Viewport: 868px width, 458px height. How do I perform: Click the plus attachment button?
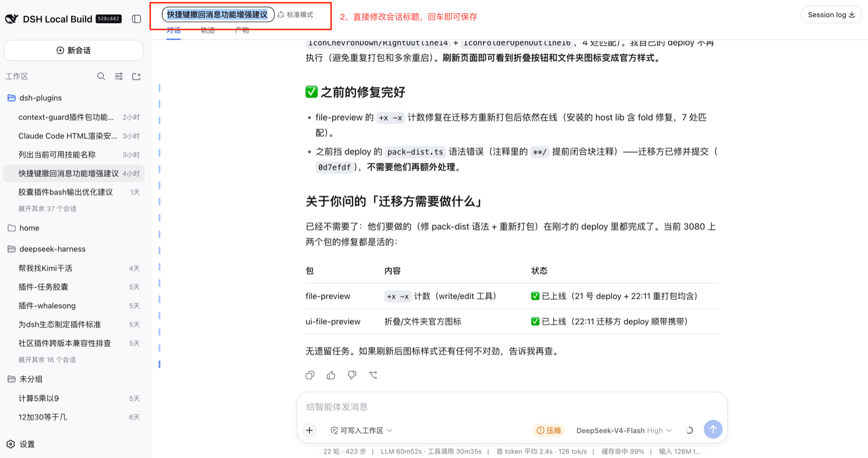(309, 430)
